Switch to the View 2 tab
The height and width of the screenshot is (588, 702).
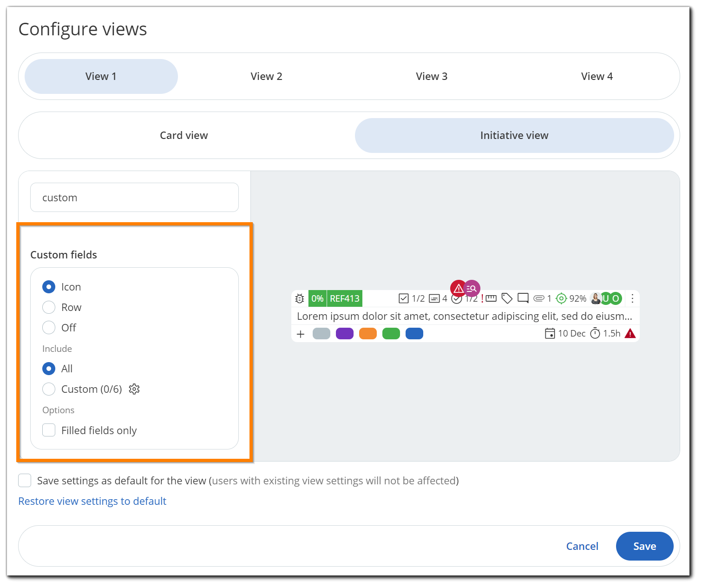pyautogui.click(x=266, y=76)
